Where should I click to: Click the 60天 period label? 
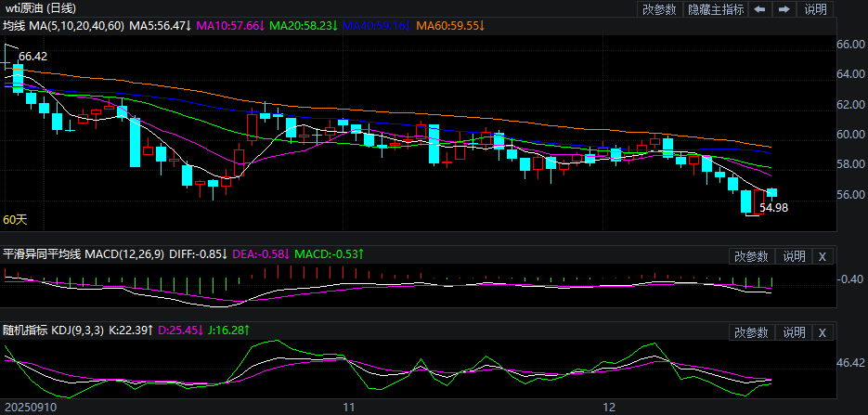coord(15,220)
